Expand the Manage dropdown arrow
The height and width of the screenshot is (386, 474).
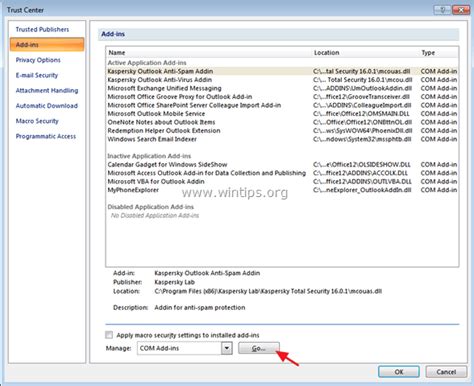tap(227, 348)
